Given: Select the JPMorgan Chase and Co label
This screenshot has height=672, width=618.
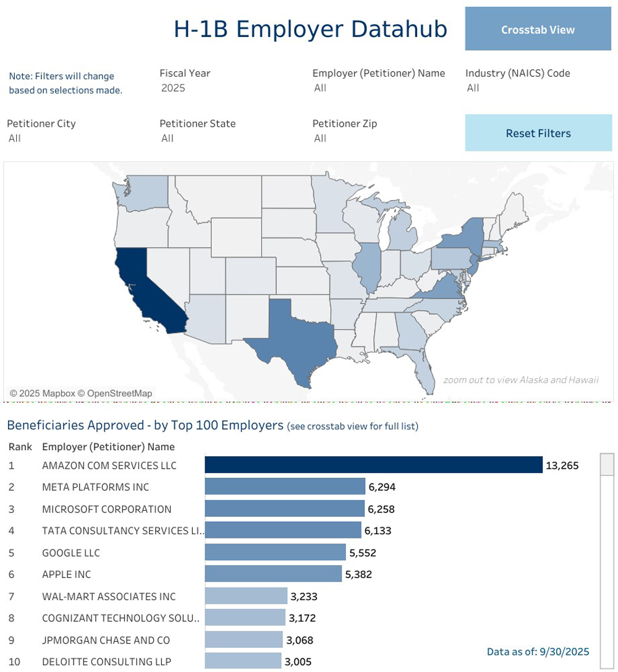Looking at the screenshot, I should tap(106, 640).
